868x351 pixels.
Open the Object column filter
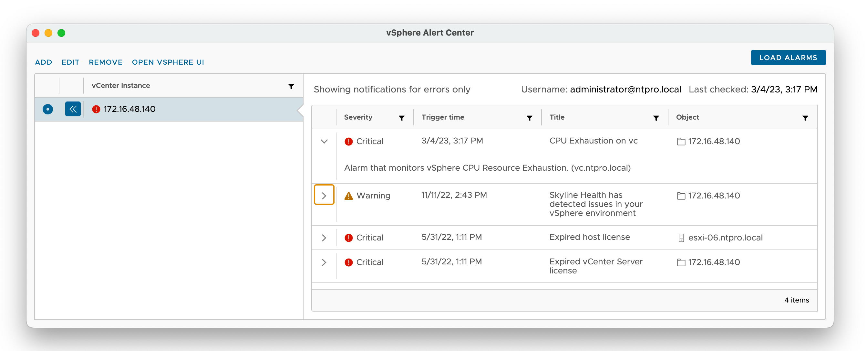[805, 118]
